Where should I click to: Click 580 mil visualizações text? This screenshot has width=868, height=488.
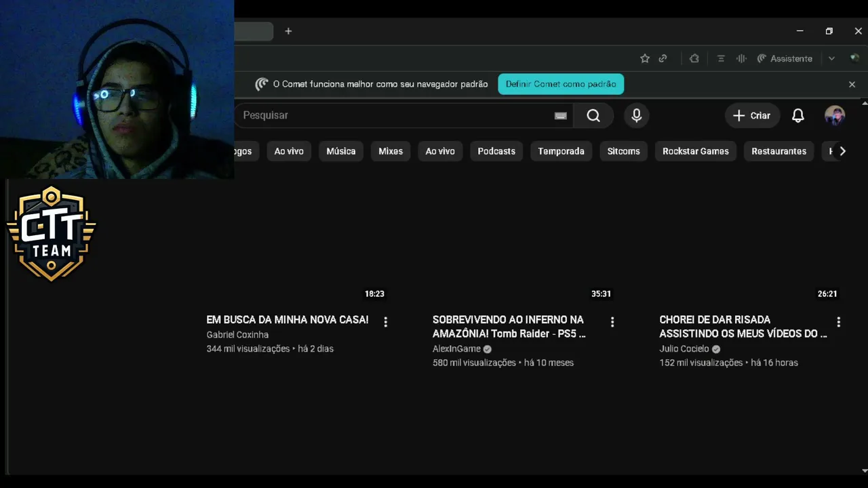pos(475,363)
